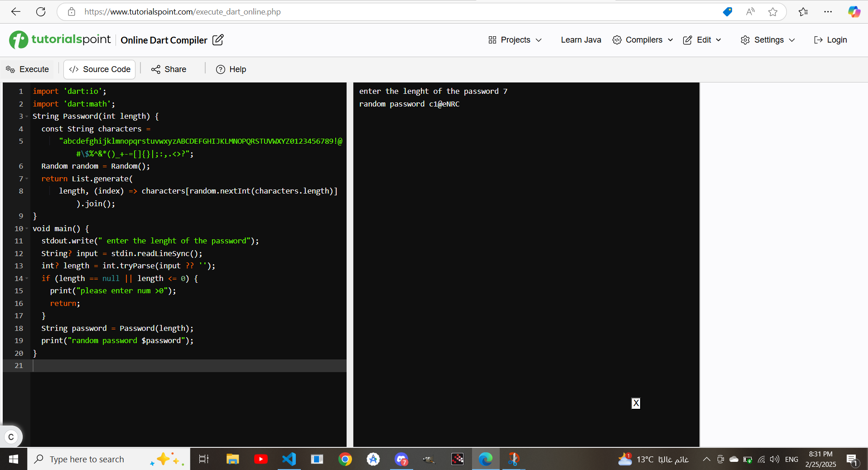Open the Copilot icon
Image resolution: width=868 pixels, height=470 pixels.
[x=854, y=12]
